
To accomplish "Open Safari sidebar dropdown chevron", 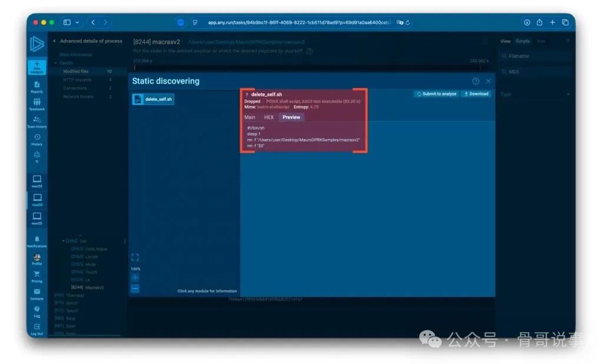I will (77, 22).
